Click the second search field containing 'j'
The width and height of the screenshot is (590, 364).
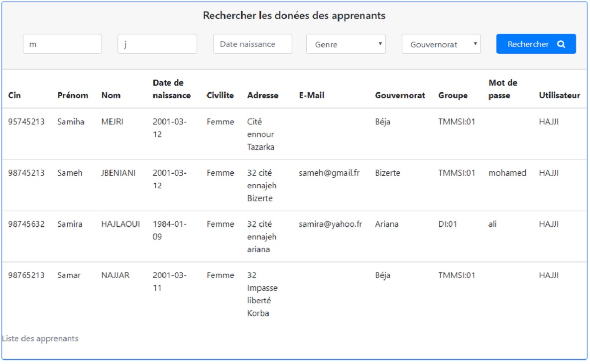(157, 44)
